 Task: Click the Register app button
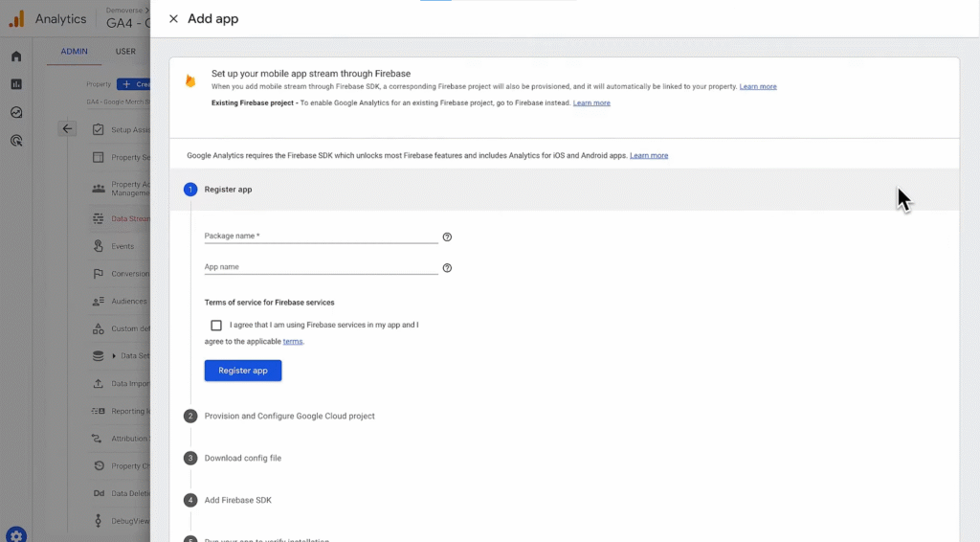pos(243,371)
